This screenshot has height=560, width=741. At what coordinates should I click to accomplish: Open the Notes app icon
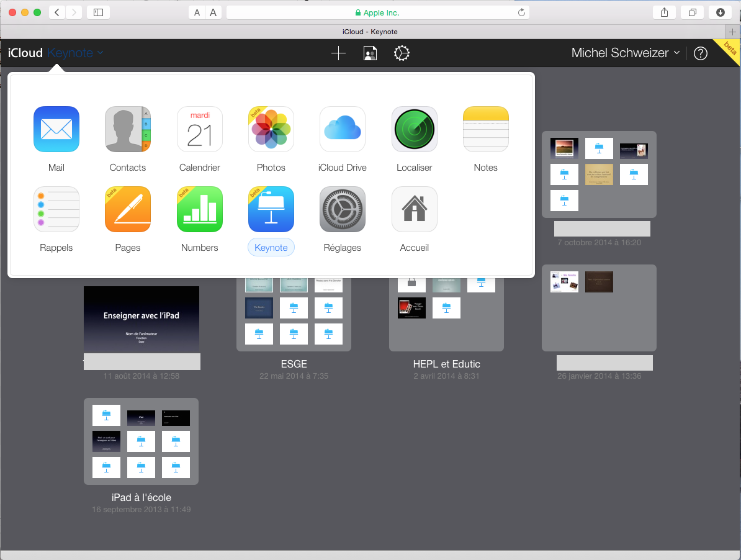coord(485,129)
